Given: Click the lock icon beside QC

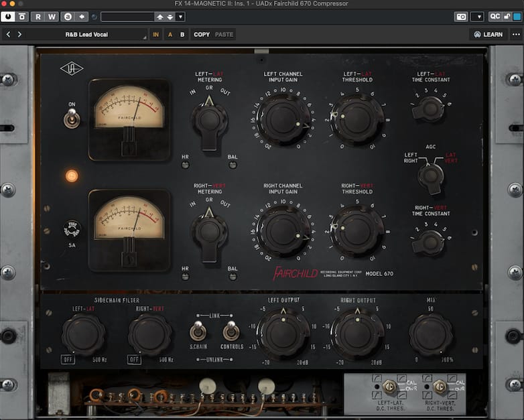Looking at the screenshot, I should click(x=507, y=16).
